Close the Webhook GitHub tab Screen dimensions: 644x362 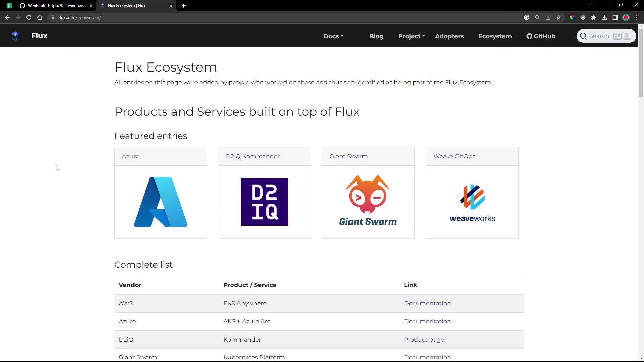pos(91,6)
